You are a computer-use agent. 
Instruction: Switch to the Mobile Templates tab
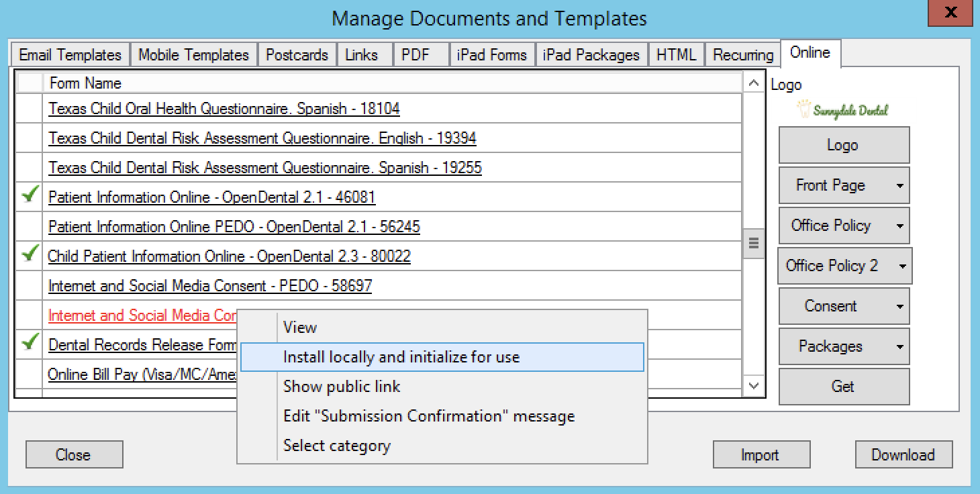193,55
